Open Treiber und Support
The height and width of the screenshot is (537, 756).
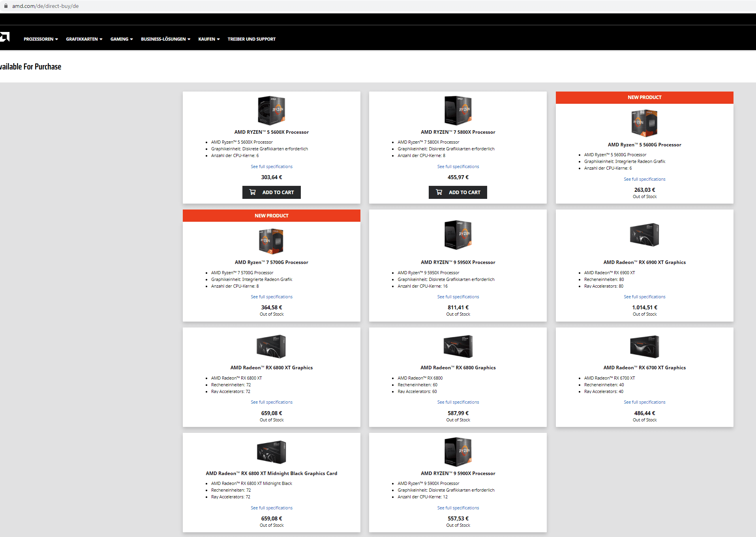[x=251, y=39]
